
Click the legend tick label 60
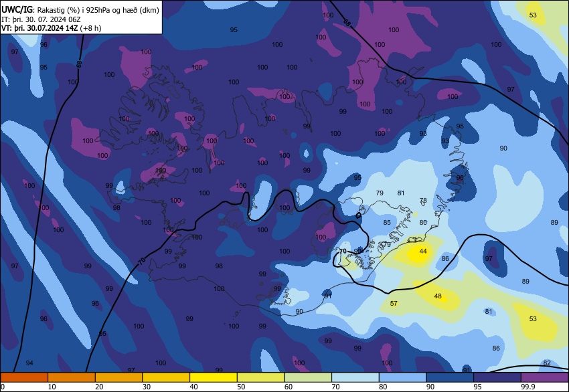[x=289, y=387]
